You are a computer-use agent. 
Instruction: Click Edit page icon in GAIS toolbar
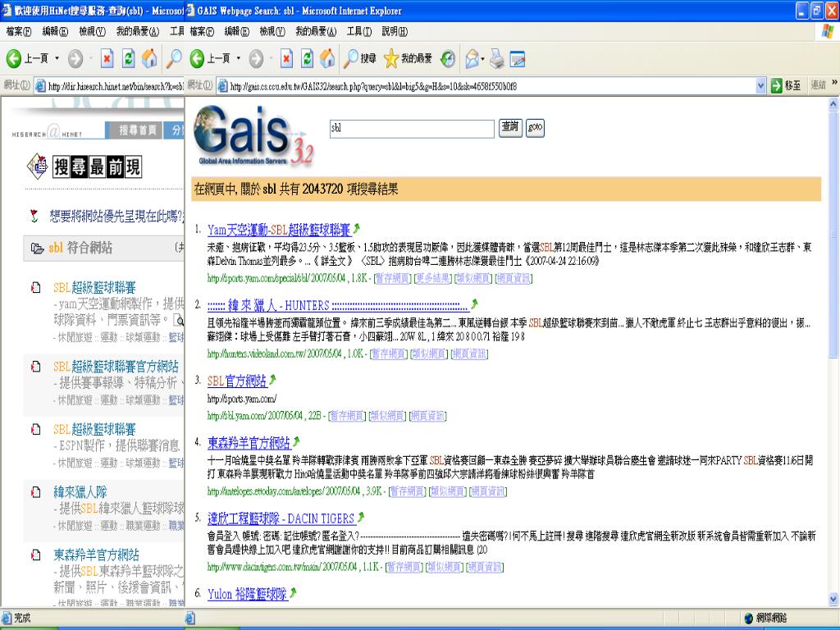pyautogui.click(x=518, y=59)
